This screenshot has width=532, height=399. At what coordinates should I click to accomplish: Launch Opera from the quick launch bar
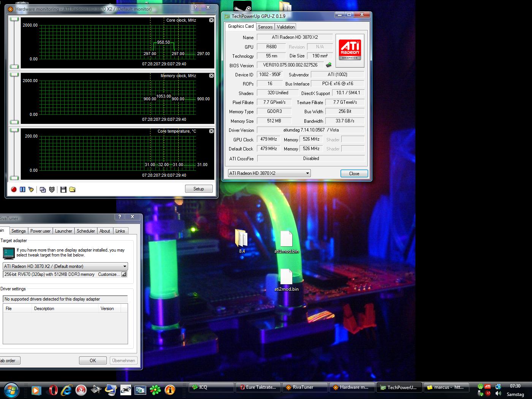(53, 390)
